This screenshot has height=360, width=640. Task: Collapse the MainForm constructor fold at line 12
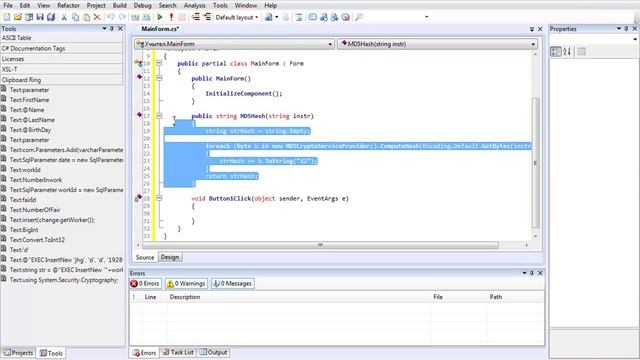coord(159,78)
